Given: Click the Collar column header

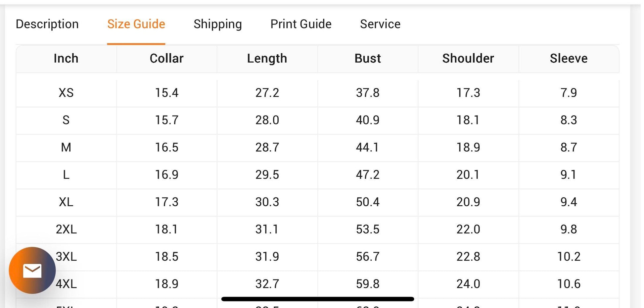Looking at the screenshot, I should [x=166, y=59].
